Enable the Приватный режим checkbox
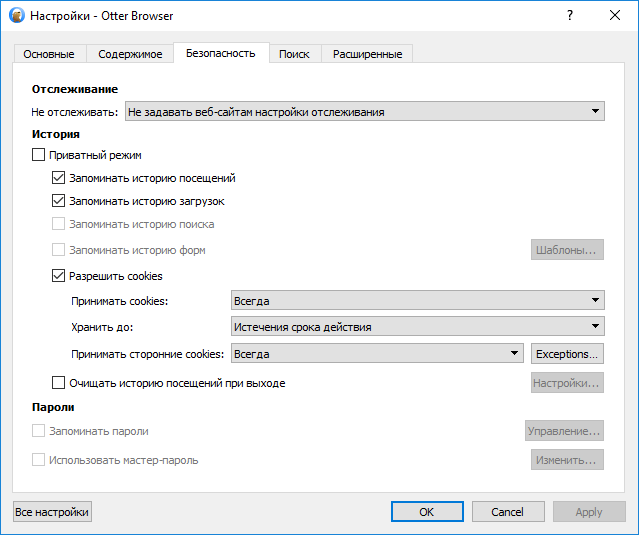This screenshot has height=535, width=639. pos(39,155)
